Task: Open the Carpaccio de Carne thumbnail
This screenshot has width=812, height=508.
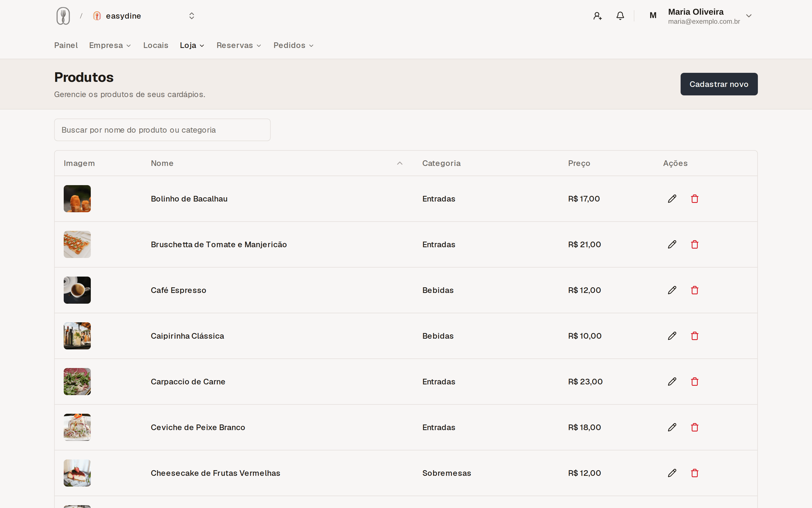Action: point(77,381)
